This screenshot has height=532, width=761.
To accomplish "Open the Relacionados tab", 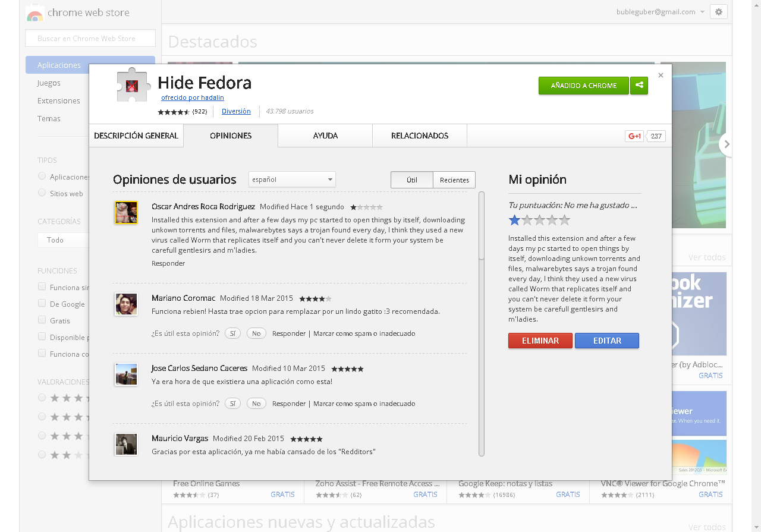I will coord(420,136).
